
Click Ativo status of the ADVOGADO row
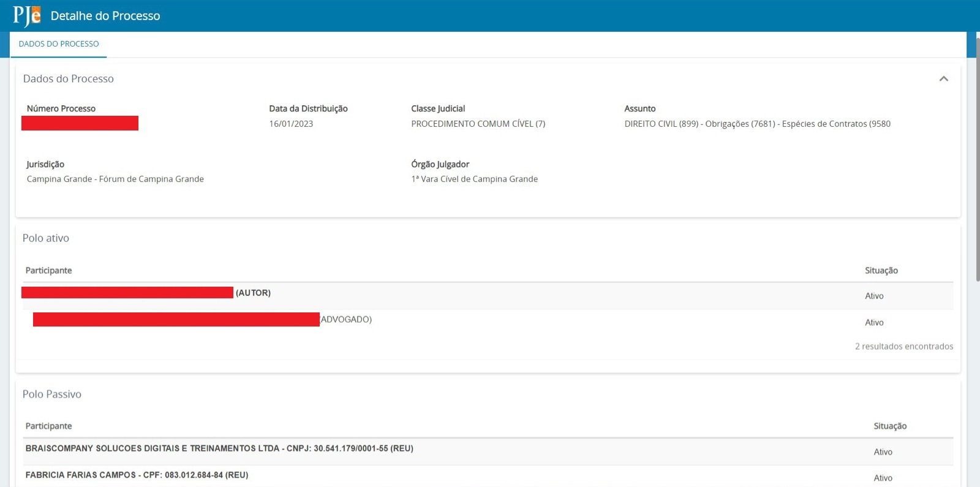tap(874, 322)
